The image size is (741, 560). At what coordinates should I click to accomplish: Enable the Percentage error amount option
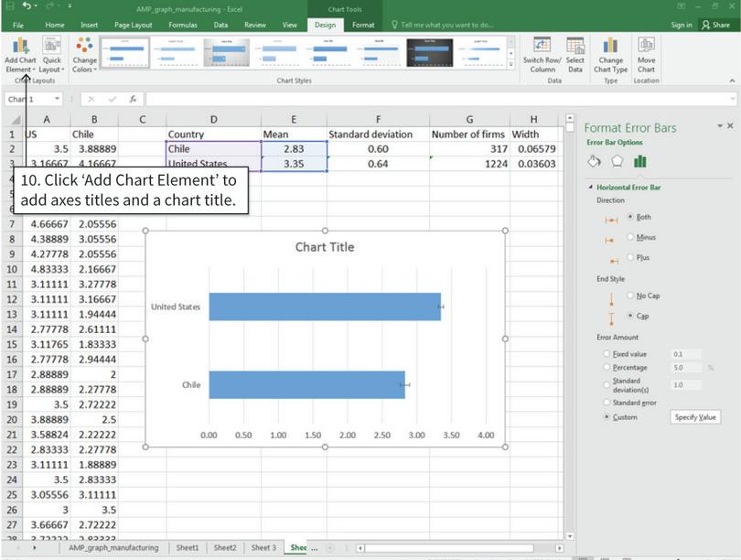coord(607,365)
